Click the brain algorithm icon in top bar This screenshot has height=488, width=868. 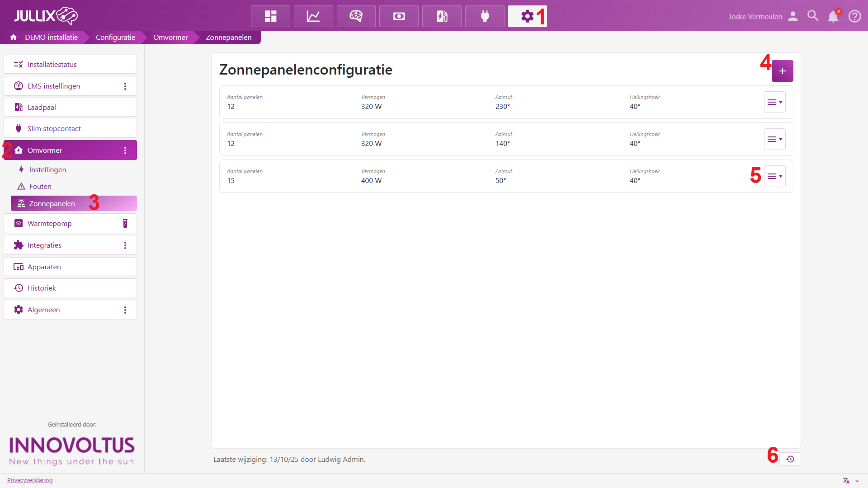(x=356, y=16)
